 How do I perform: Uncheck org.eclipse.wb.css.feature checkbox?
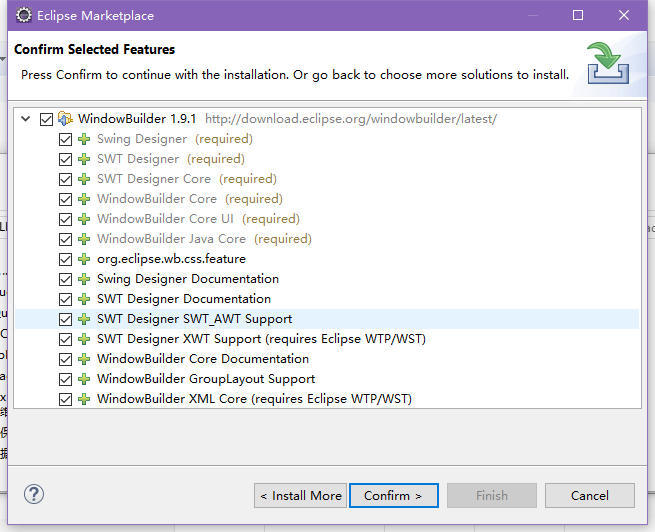(x=65, y=260)
